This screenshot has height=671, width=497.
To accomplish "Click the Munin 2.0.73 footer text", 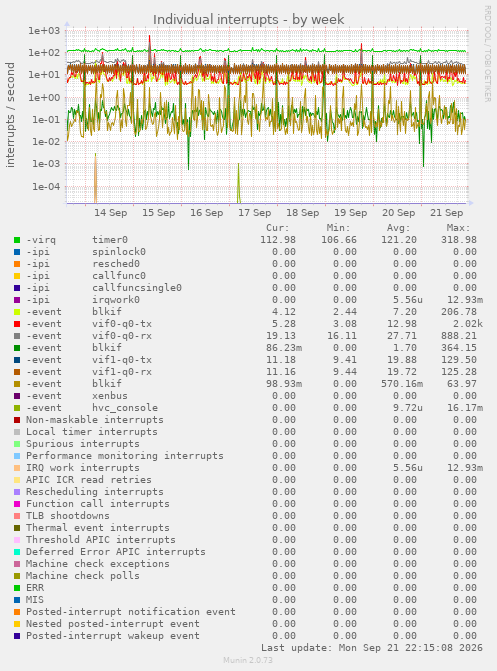I will 248,660.
